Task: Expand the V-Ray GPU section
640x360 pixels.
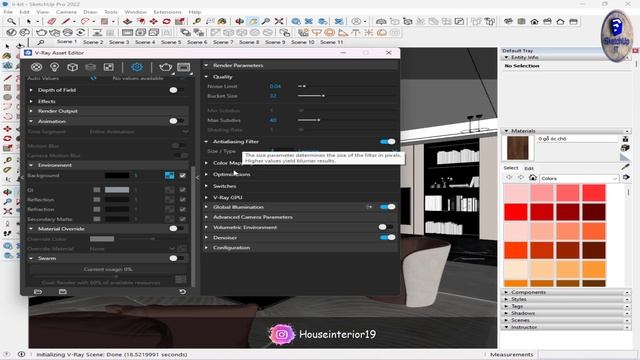Action: point(206,197)
